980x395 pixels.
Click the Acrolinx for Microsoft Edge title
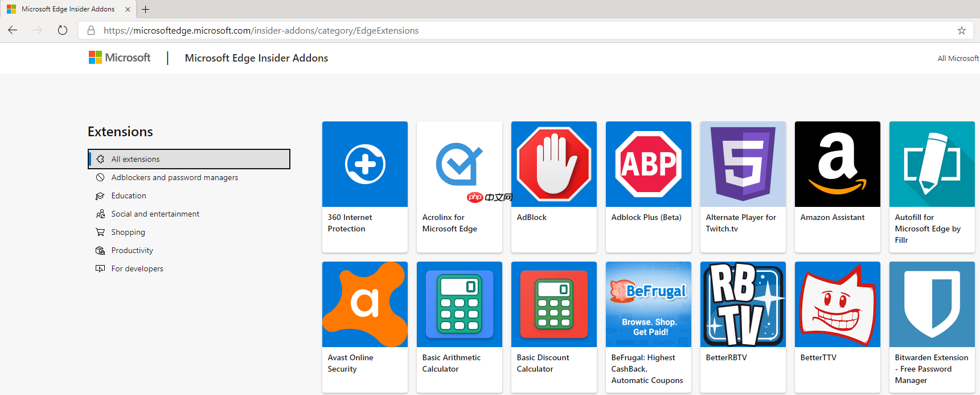point(449,223)
